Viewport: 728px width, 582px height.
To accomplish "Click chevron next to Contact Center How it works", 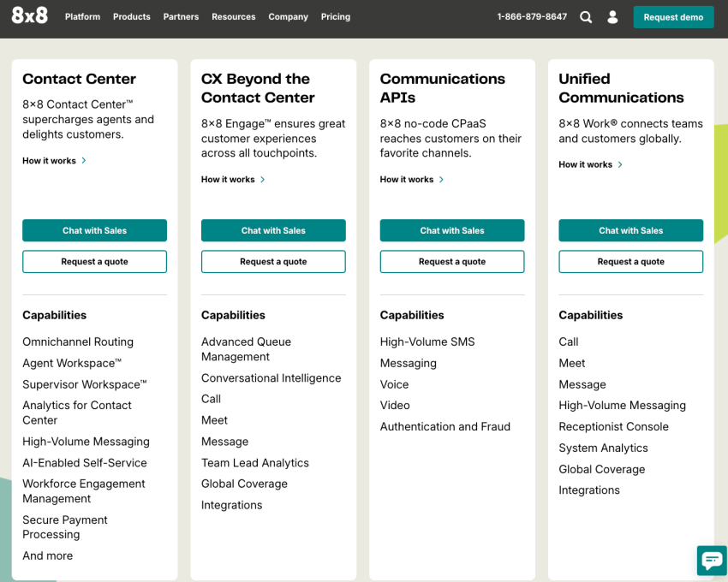I will coord(84,161).
